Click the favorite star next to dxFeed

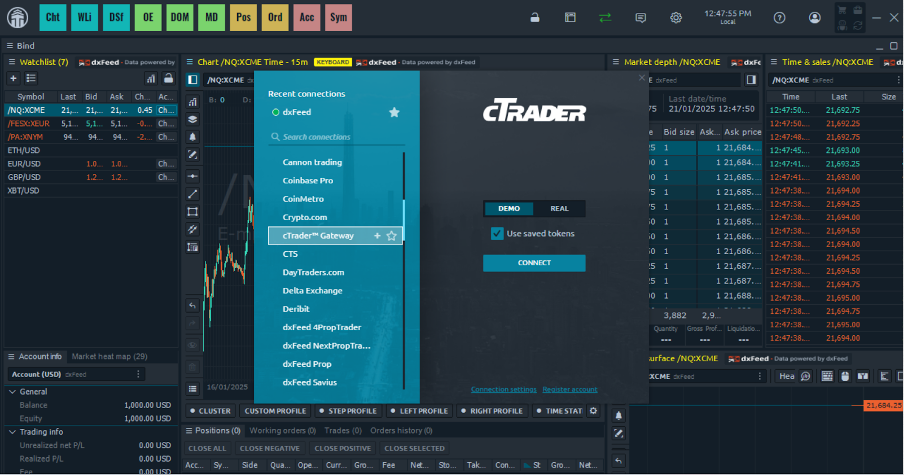click(x=394, y=112)
